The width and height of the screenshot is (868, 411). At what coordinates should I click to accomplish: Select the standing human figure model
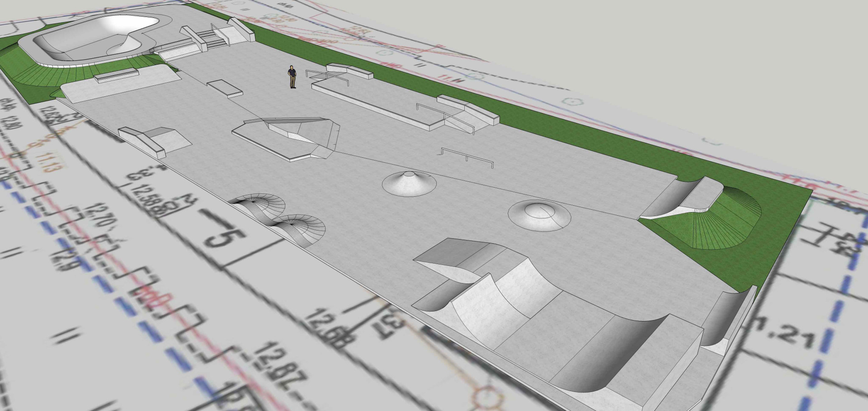[293, 77]
